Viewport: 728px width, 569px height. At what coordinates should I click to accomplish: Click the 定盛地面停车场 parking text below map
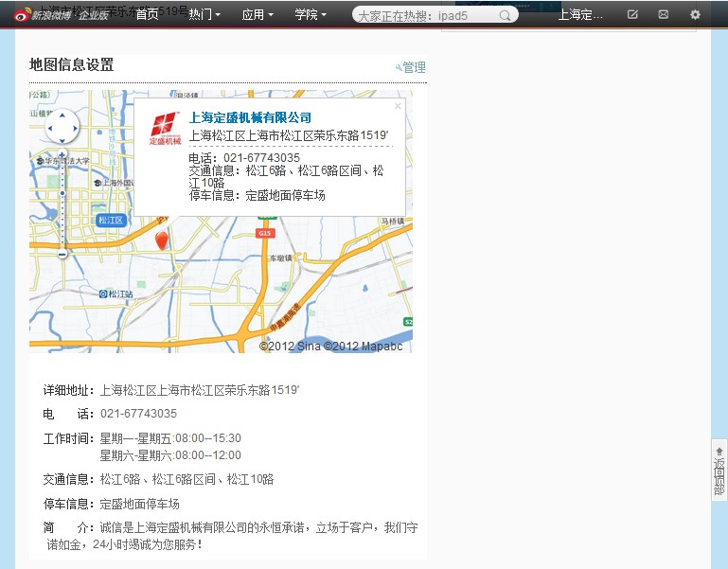tap(140, 504)
